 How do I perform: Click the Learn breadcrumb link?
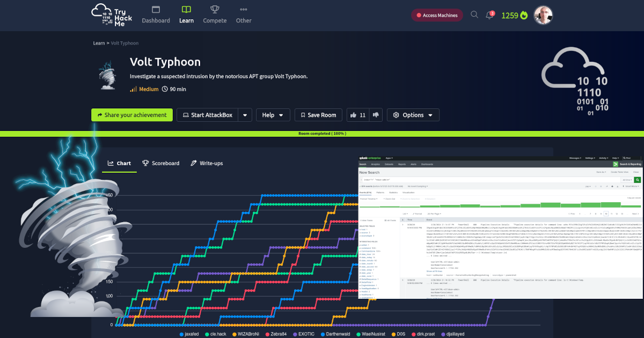99,43
